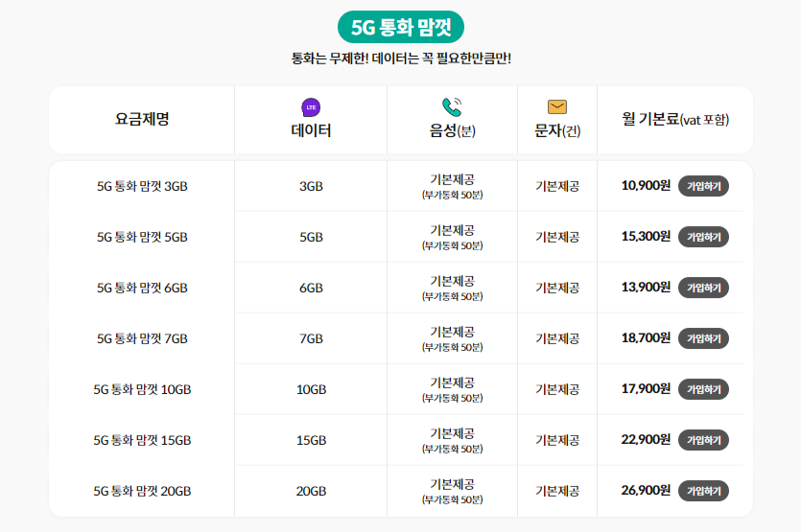Click 가입하기 for the 18,700원 plan

(x=703, y=338)
